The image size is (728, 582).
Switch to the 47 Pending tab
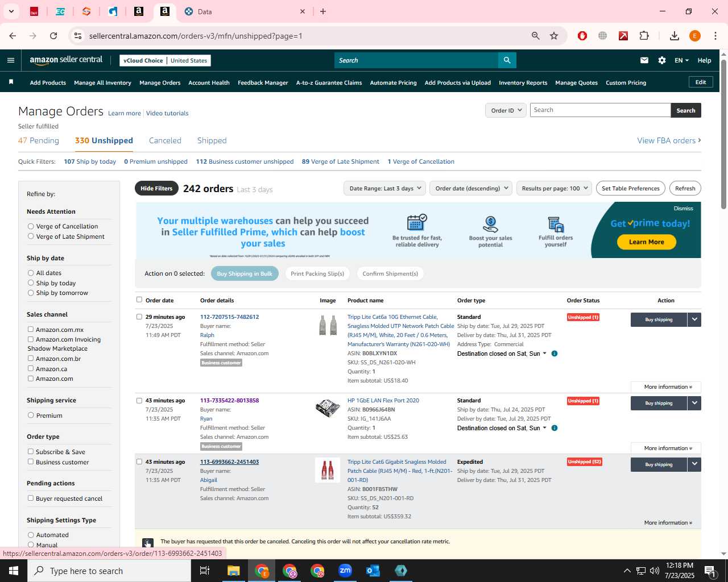pos(39,140)
